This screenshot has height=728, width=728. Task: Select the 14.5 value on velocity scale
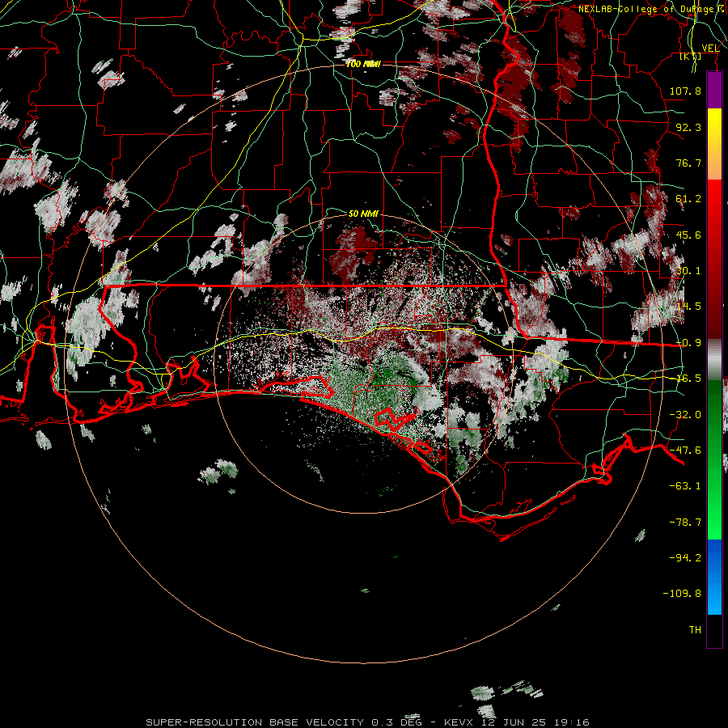pyautogui.click(x=688, y=307)
